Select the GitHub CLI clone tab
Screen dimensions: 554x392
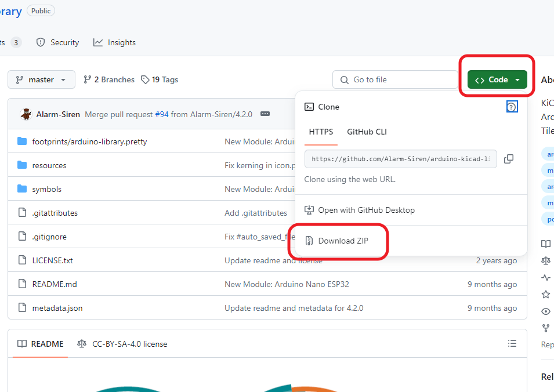point(367,132)
